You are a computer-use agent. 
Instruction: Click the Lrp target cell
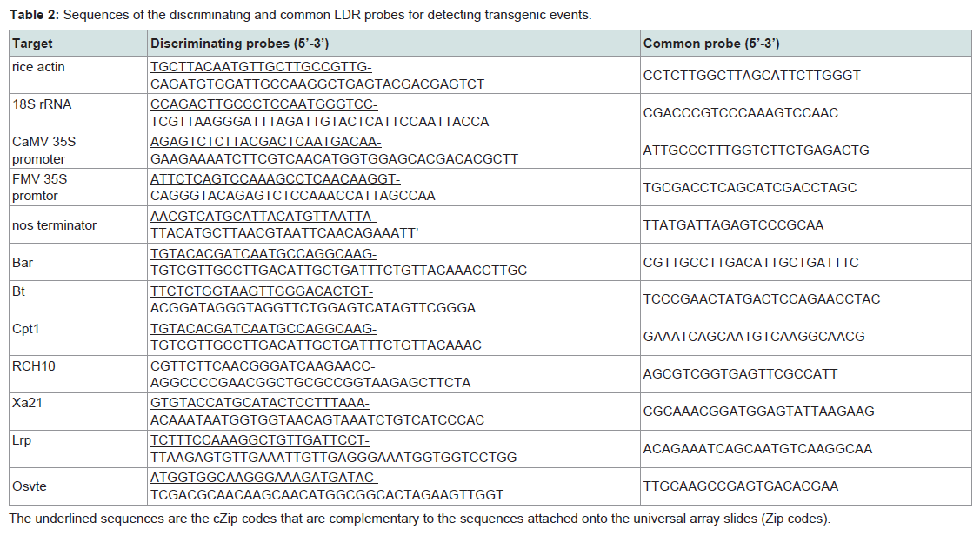(78, 448)
